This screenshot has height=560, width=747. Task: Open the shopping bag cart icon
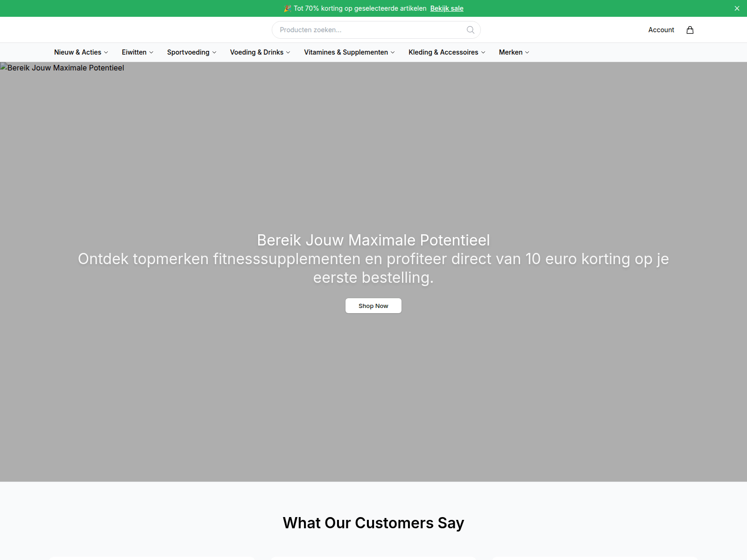tap(690, 30)
